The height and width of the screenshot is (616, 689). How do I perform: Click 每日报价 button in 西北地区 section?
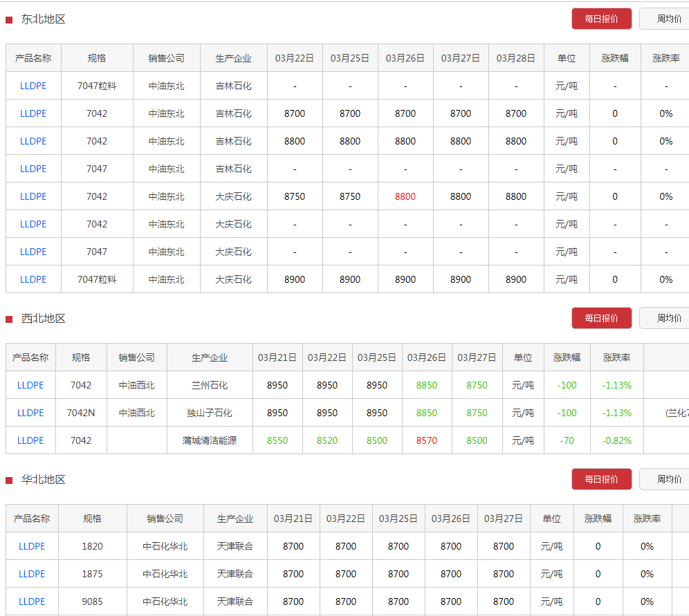click(602, 318)
